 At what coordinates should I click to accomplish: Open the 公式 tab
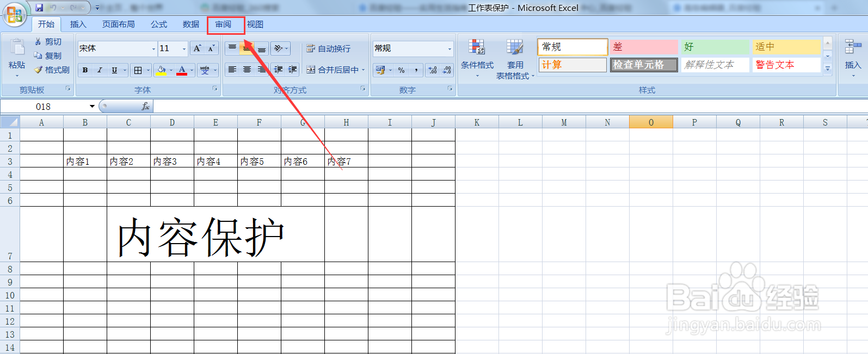click(159, 24)
